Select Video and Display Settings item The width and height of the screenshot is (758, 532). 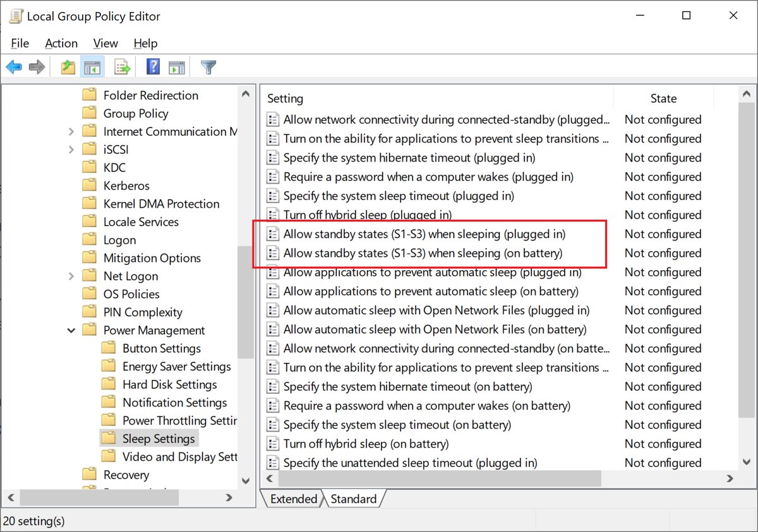coord(179,457)
